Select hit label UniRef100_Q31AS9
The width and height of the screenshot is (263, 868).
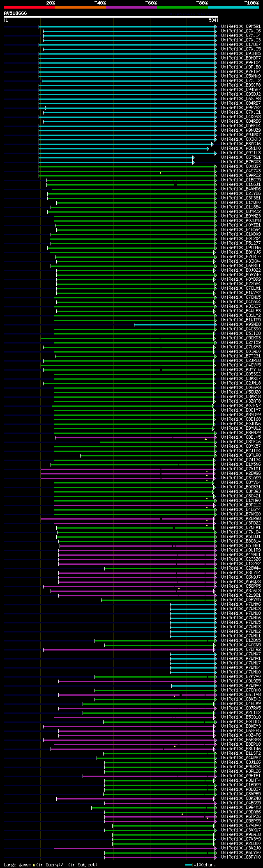[x=241, y=478]
